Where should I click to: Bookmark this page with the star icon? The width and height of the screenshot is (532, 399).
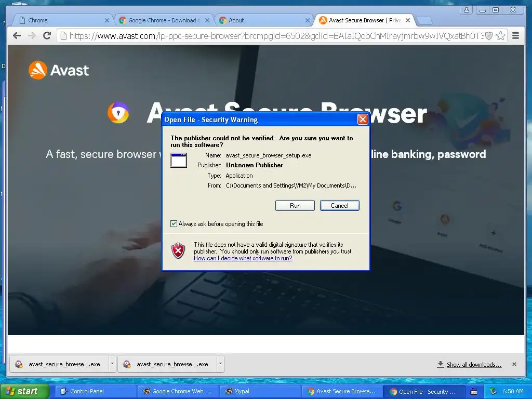[x=500, y=36]
